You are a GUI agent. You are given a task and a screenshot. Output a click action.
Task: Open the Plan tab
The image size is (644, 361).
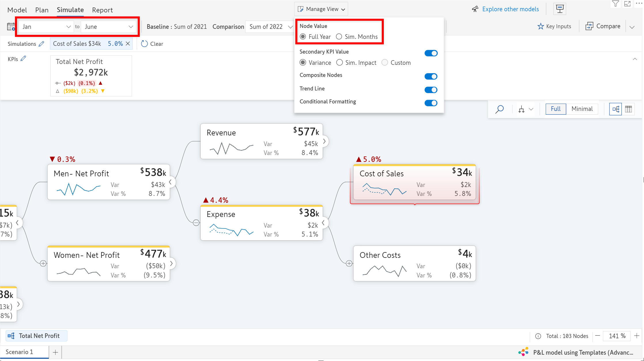coord(42,10)
